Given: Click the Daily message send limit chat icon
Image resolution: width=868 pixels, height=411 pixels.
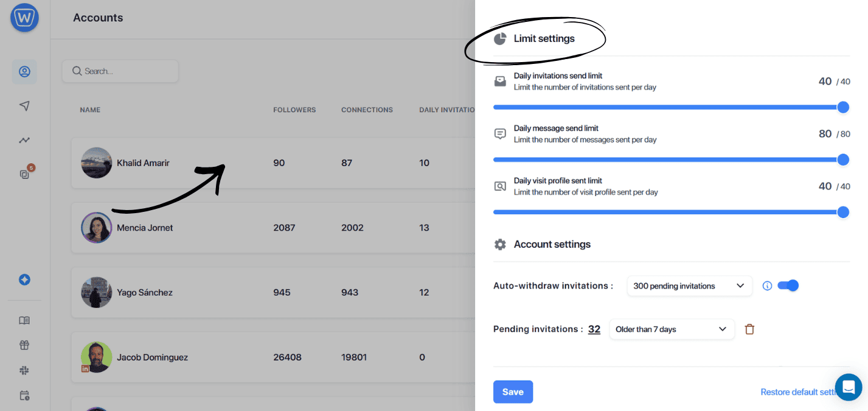Looking at the screenshot, I should tap(500, 133).
